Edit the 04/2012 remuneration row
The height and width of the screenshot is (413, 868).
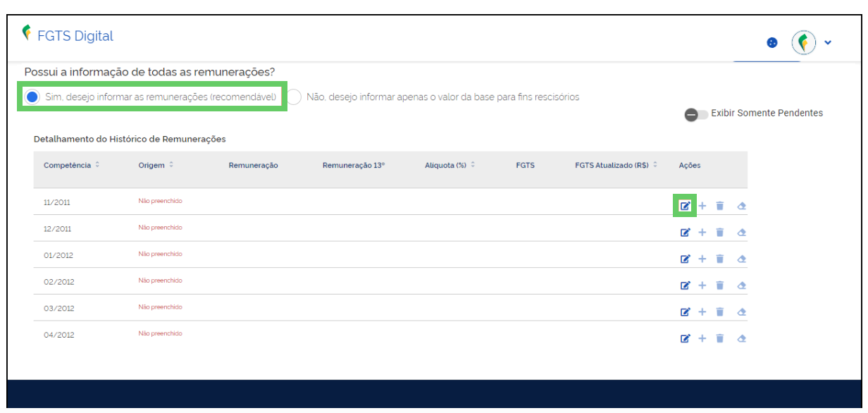(685, 338)
